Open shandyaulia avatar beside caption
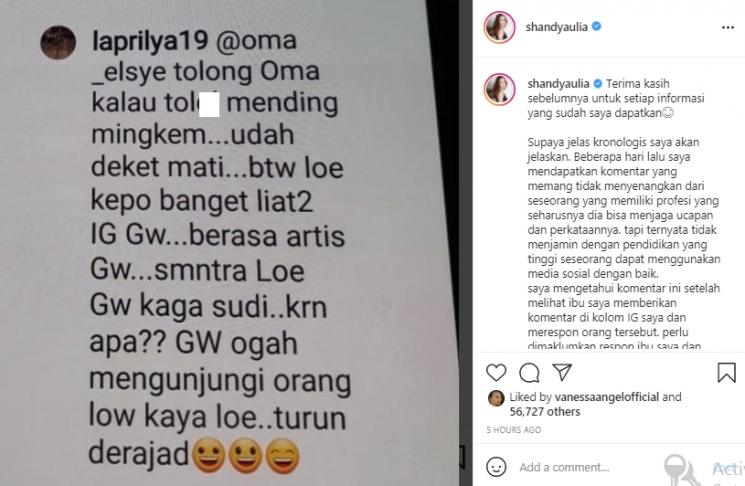The height and width of the screenshot is (486, 745). point(499,89)
